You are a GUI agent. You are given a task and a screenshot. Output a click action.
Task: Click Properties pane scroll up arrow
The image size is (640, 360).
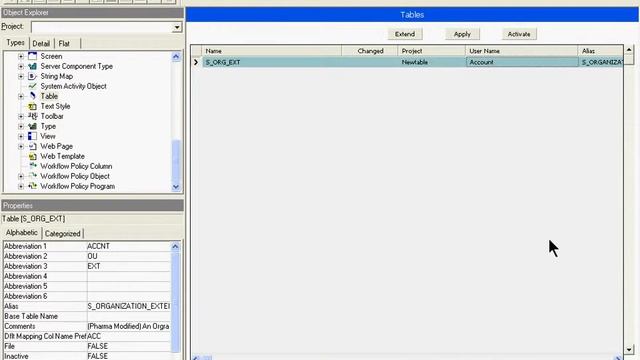click(176, 246)
